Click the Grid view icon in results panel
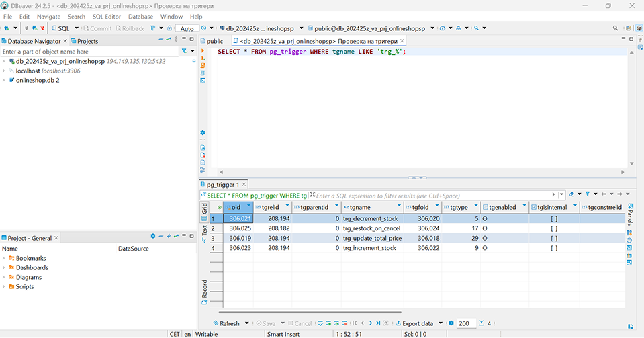Image resolution: width=644 pixels, height=338 pixels. point(204,218)
